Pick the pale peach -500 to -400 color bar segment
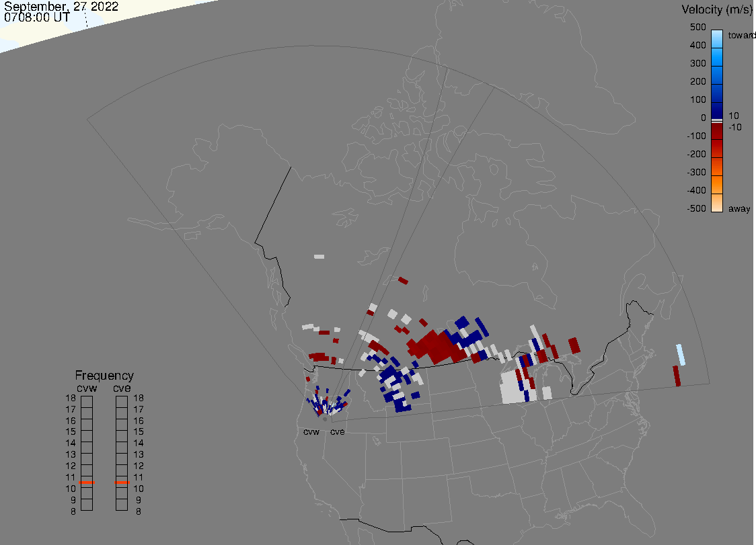Image resolution: width=756 pixels, height=545 pixels. 717,203
